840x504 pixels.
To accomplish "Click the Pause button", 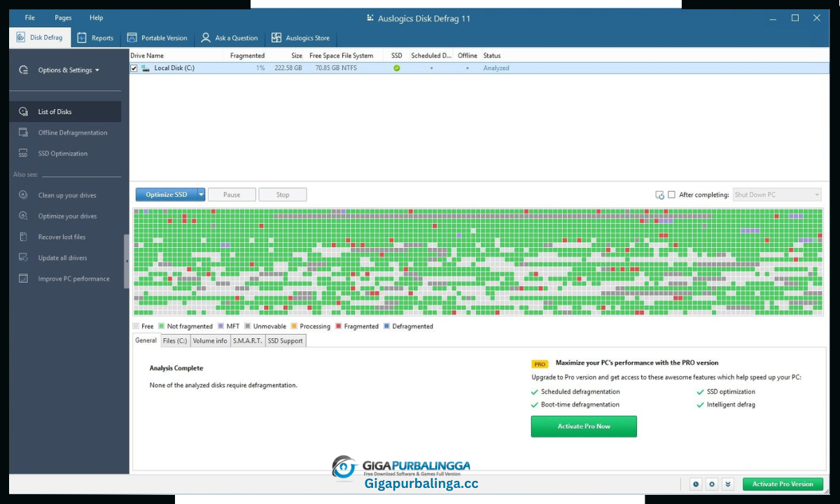I will point(232,195).
